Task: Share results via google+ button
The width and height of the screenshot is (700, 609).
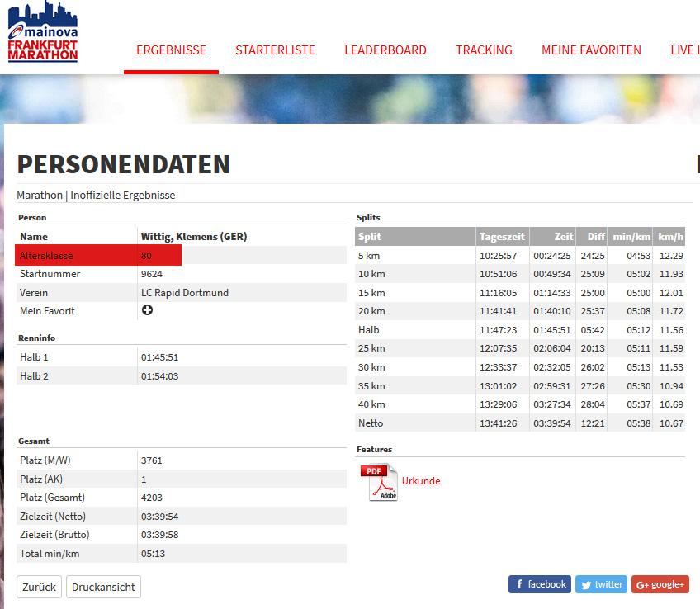Action: (x=660, y=584)
